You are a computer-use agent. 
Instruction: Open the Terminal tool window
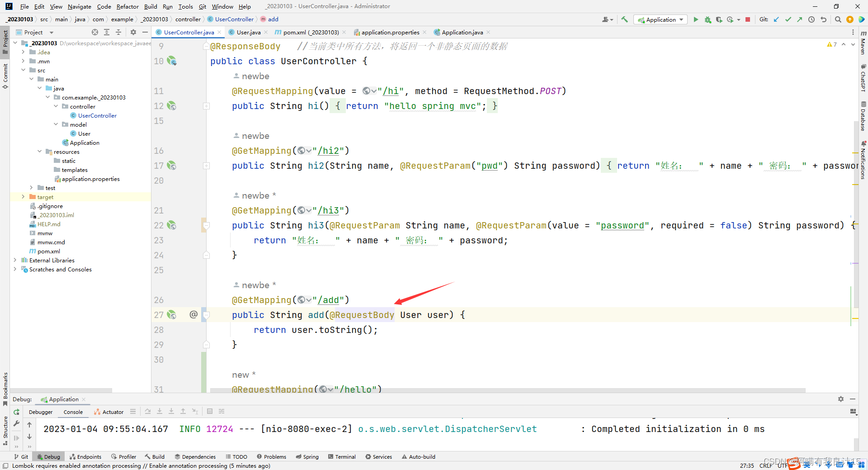coord(342,457)
